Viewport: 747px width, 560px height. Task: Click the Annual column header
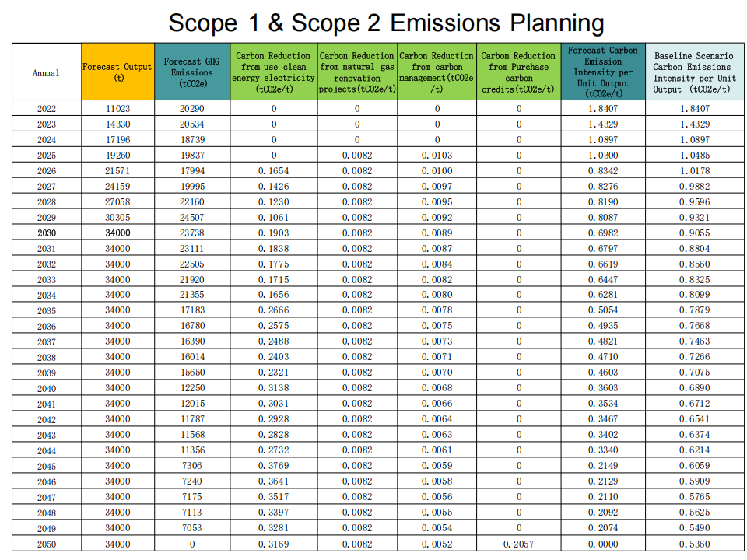46,72
